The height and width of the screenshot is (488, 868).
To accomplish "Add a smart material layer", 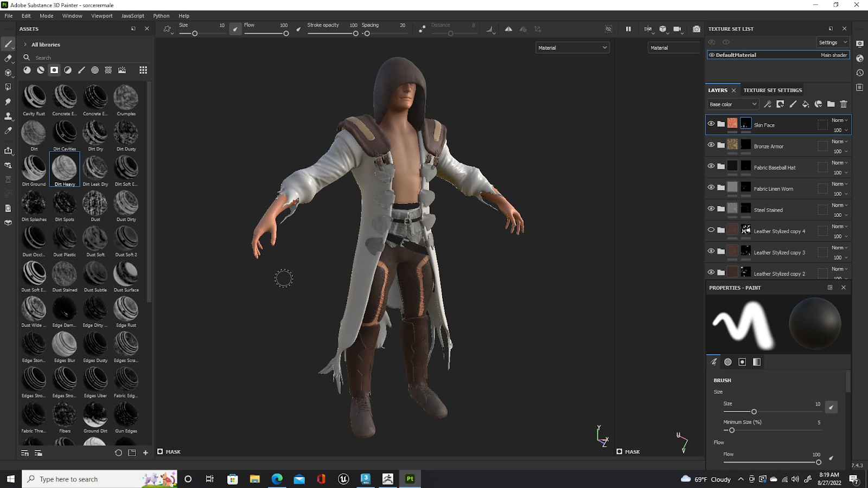I will 818,104.
